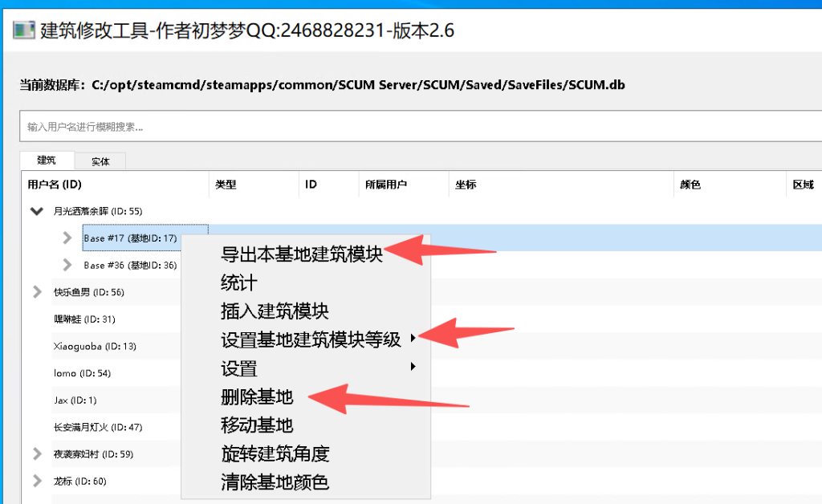Sort by the 坐标 column header
The image size is (822, 504).
(x=466, y=185)
